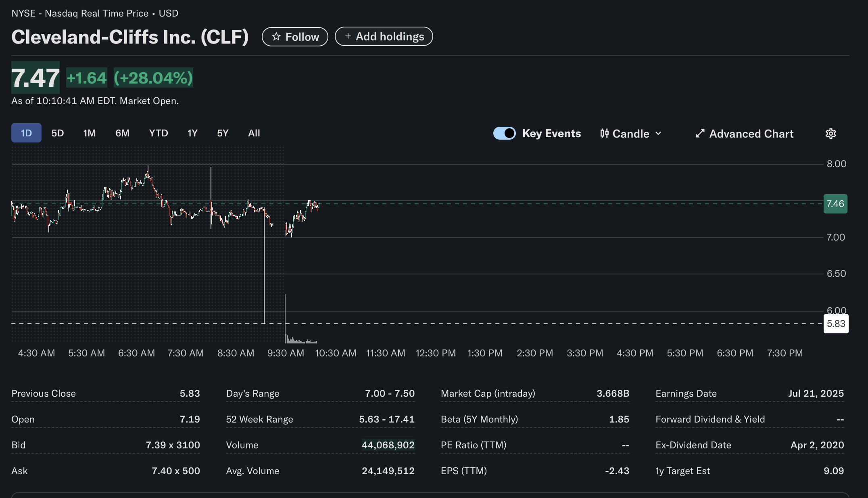The width and height of the screenshot is (868, 498).
Task: Click the Beta (5Y Monthly) label
Action: pos(480,419)
